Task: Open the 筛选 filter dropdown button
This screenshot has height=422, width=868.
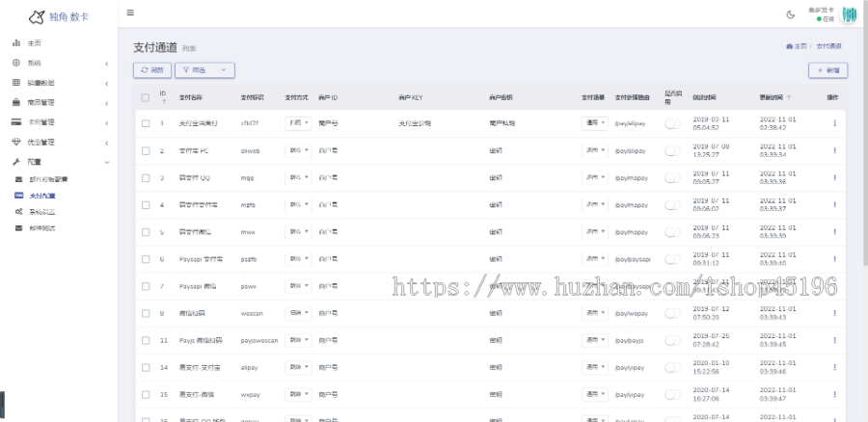Action: [204, 70]
